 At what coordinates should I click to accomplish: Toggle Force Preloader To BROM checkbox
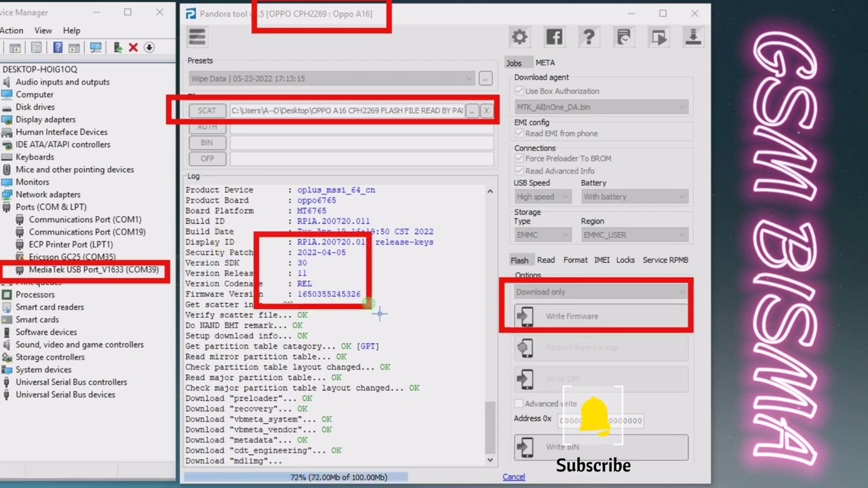coord(519,159)
